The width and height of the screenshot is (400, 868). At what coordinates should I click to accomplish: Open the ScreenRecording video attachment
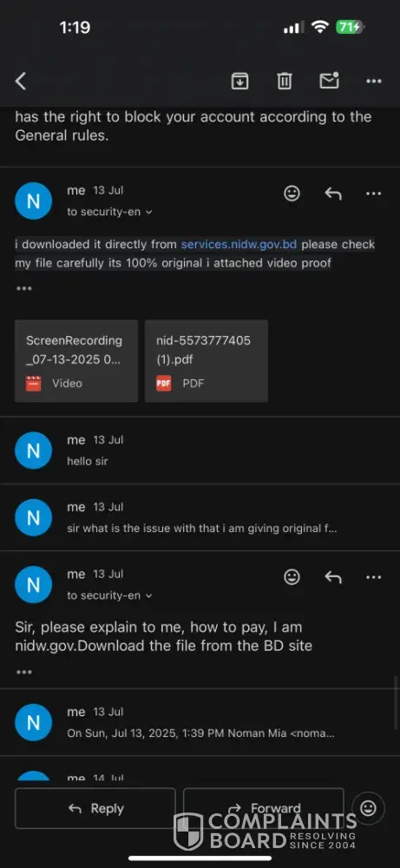[76, 361]
